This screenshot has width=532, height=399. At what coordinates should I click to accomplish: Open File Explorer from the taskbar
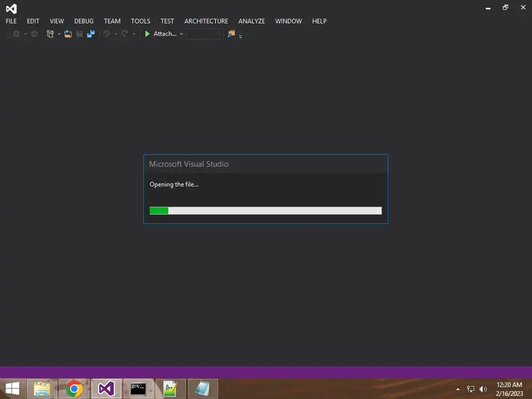tap(42, 389)
